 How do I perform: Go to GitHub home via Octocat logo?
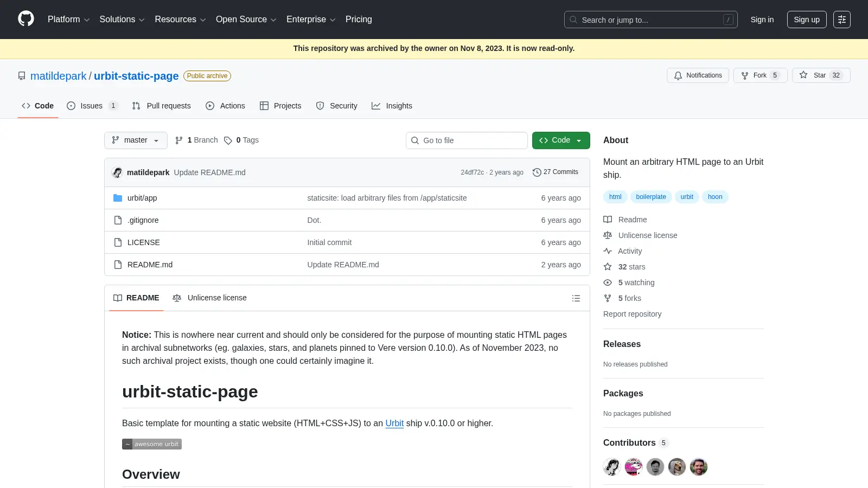pos(26,19)
